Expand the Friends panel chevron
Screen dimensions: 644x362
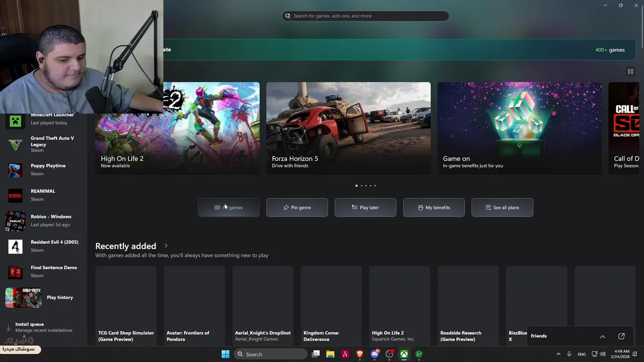pos(602,336)
